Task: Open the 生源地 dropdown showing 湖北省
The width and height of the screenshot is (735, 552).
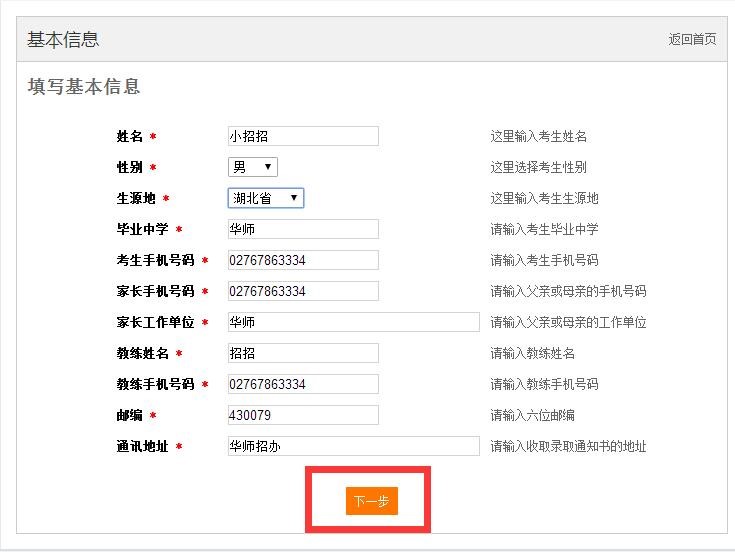Action: 266,198
